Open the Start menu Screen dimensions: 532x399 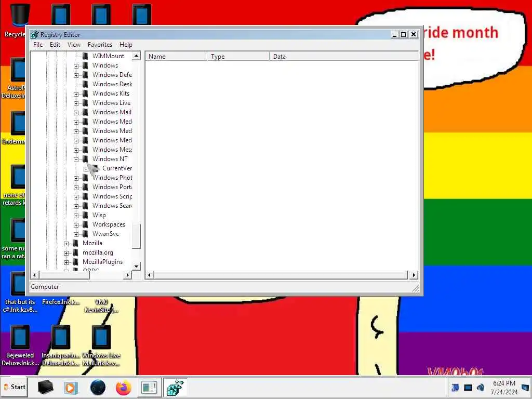coord(14,387)
